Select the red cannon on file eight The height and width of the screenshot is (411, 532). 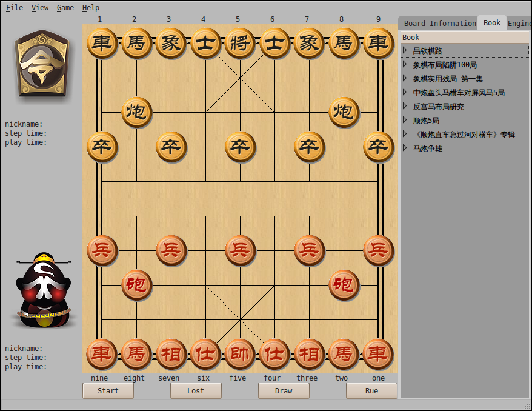coord(136,285)
